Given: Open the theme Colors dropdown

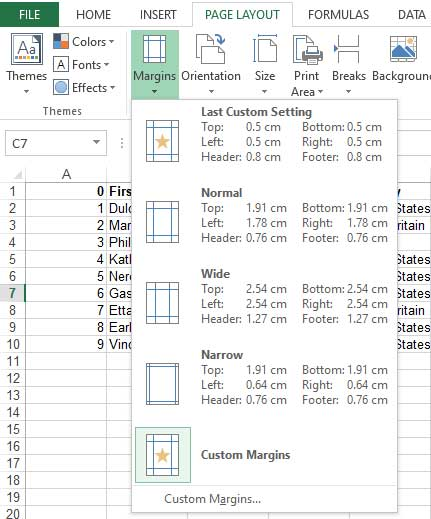Looking at the screenshot, I should [84, 42].
